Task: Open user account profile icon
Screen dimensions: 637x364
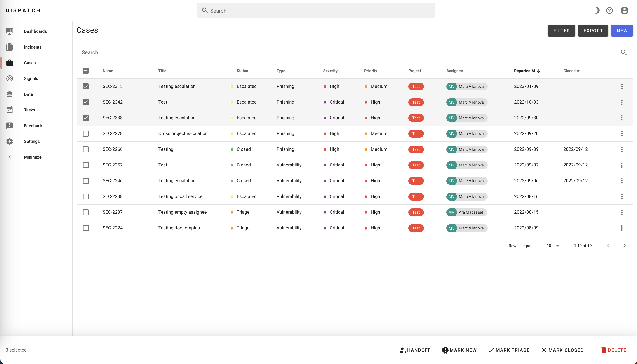Action: (624, 10)
